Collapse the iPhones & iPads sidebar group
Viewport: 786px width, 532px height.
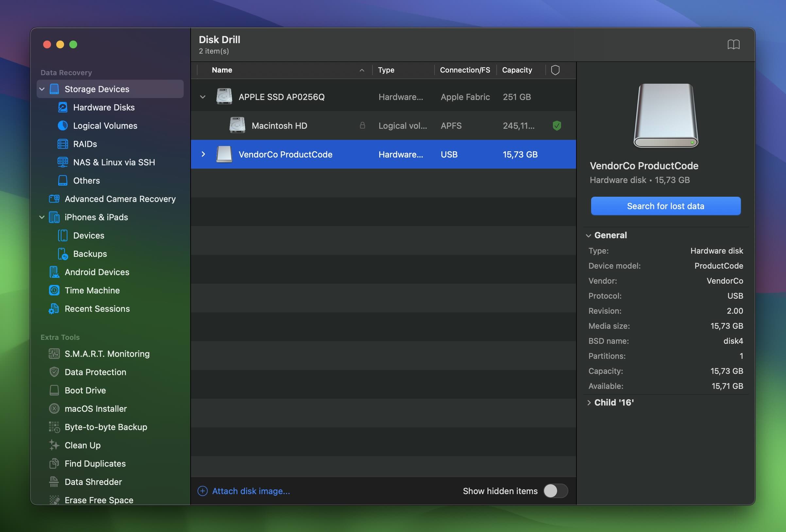point(42,217)
